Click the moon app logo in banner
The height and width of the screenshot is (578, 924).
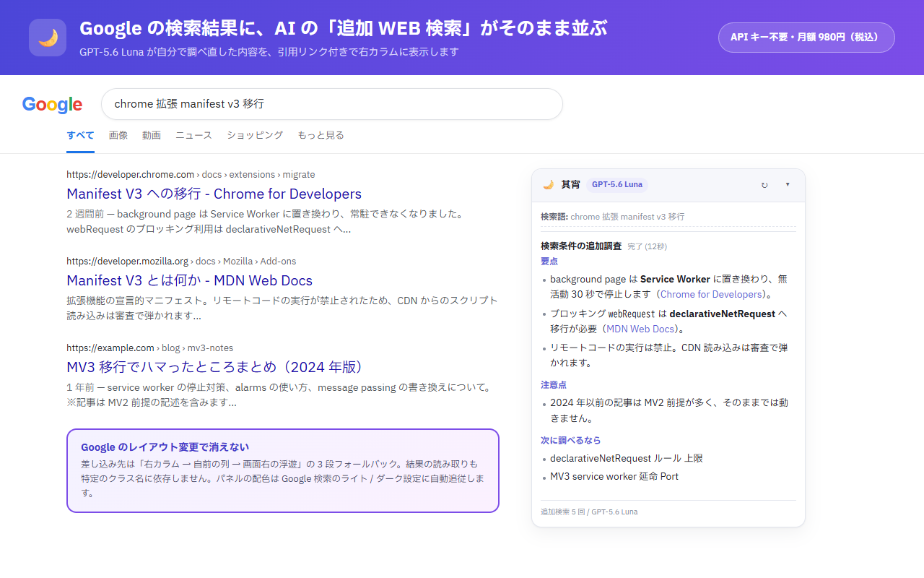click(48, 38)
